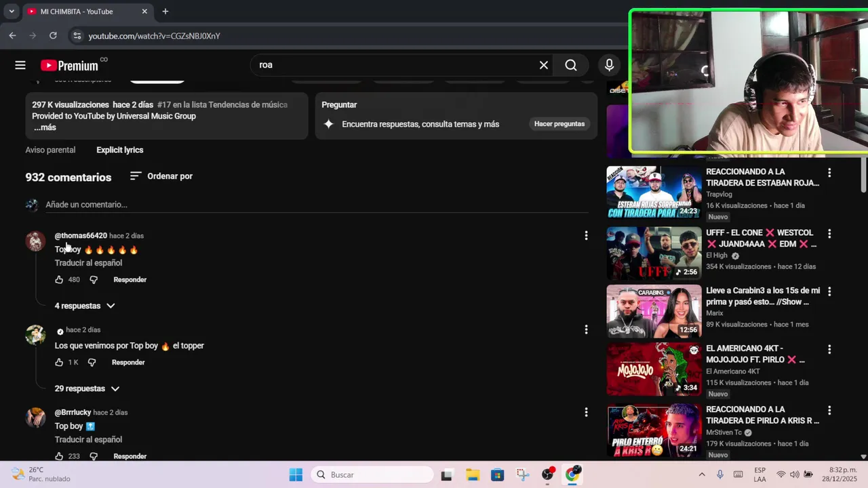Open Carabin3 12:56 video thumbnail
Image resolution: width=868 pixels, height=488 pixels.
[x=654, y=311]
